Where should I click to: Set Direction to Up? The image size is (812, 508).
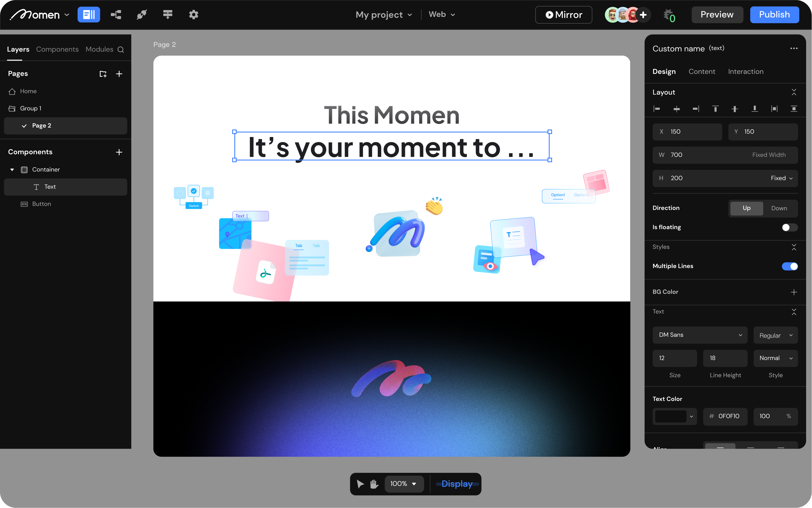(747, 208)
